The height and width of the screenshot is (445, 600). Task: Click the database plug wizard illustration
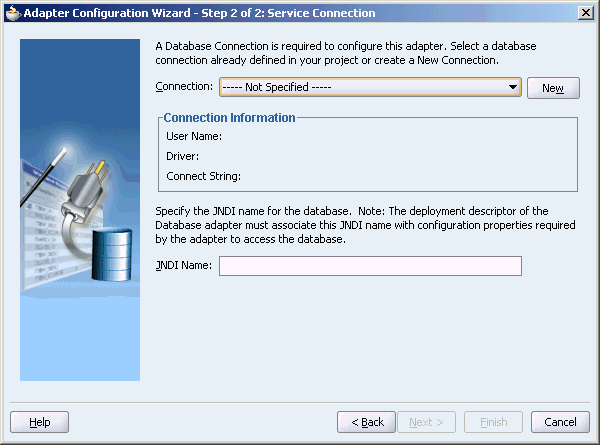pyautogui.click(x=80, y=210)
